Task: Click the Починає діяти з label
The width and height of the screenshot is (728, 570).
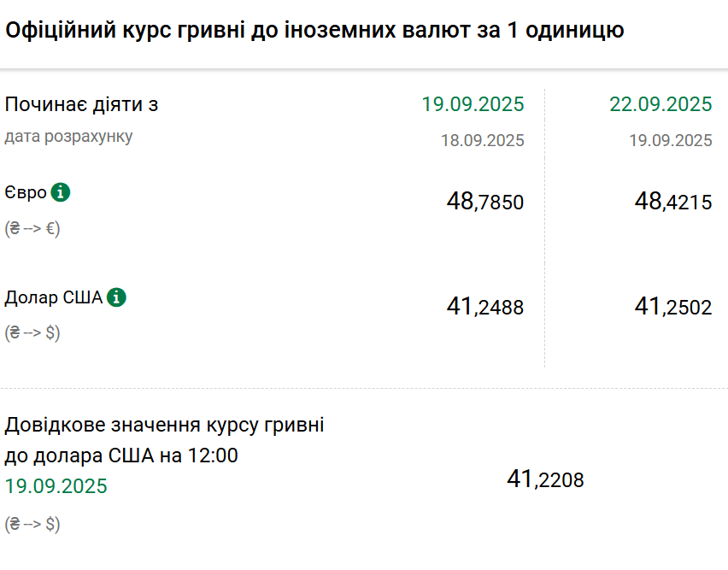Action: tap(82, 104)
